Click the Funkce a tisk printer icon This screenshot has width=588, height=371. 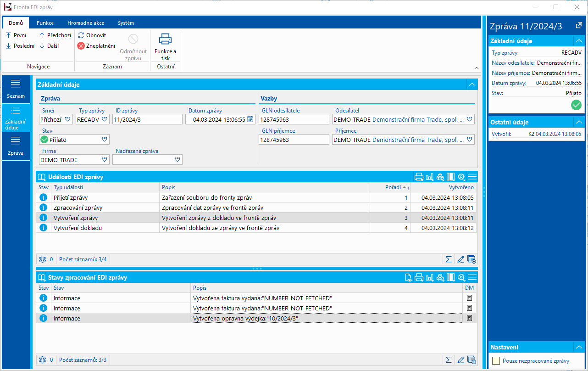click(165, 39)
